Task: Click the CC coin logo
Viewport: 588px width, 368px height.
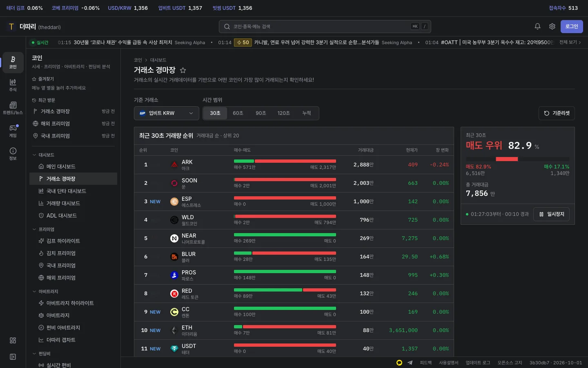Action: coord(174,312)
